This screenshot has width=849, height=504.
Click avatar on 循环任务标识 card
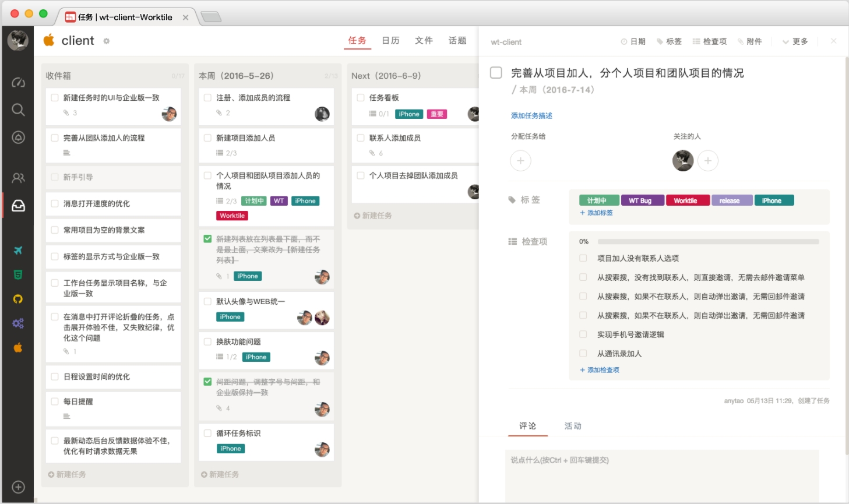coord(322,449)
